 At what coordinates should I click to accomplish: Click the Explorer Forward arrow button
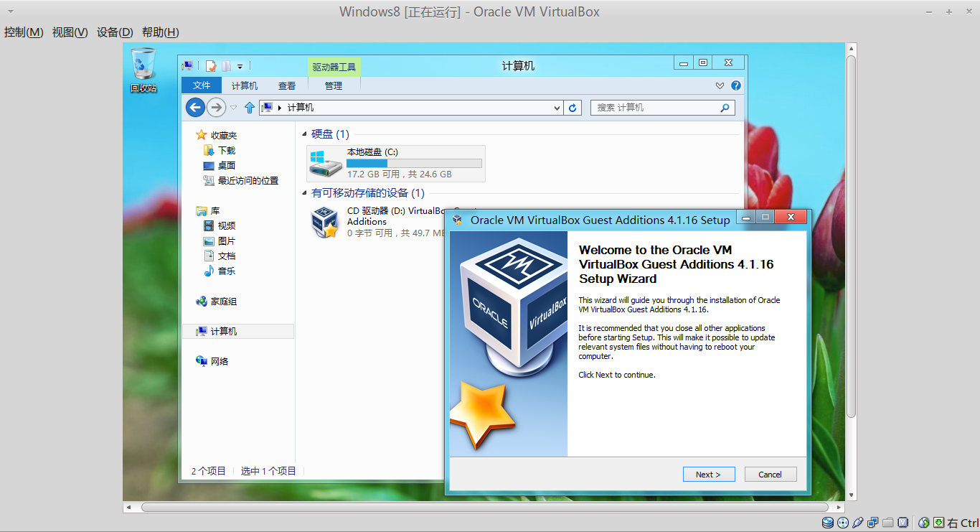216,108
